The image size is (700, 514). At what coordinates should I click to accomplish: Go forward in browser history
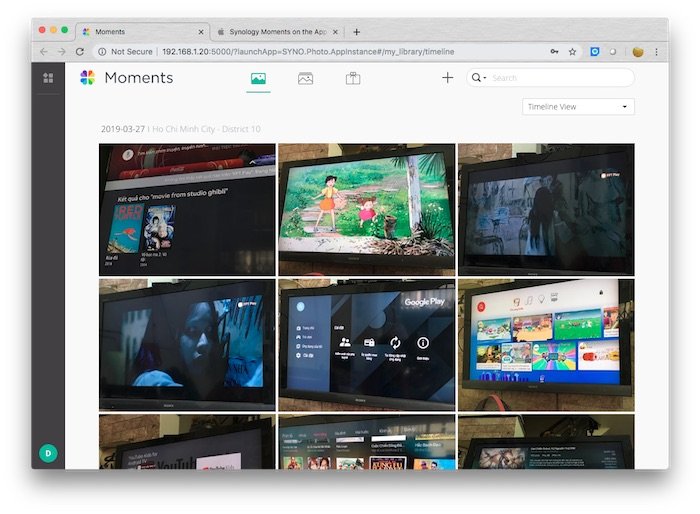pos(62,52)
